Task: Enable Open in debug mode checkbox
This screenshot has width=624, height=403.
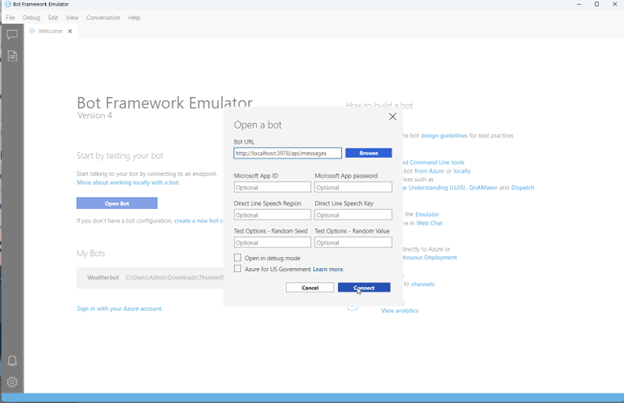Action: coord(238,258)
